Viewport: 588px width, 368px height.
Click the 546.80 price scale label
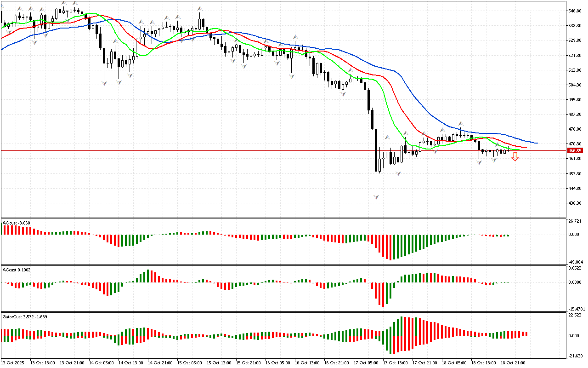click(x=575, y=11)
